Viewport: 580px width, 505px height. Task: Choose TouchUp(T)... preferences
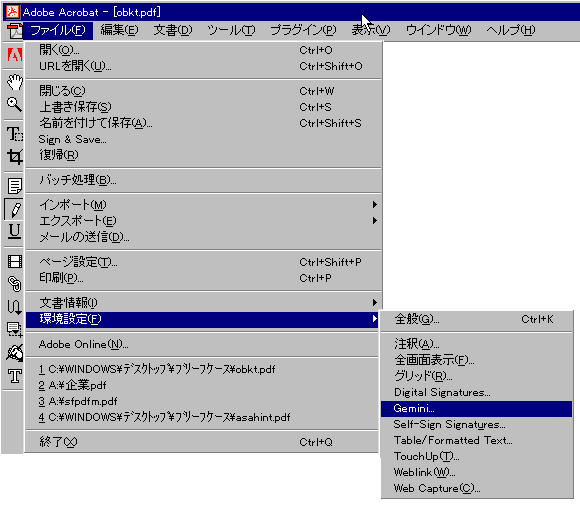(476, 457)
